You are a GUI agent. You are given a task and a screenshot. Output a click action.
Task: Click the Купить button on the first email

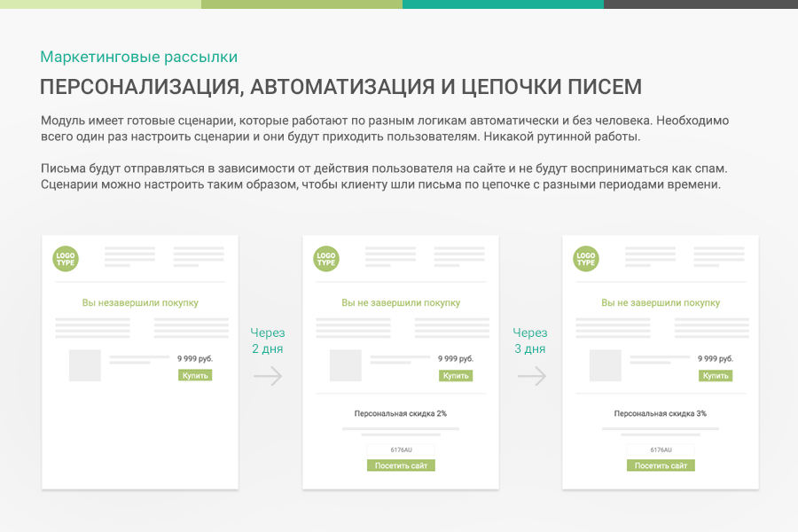click(194, 374)
